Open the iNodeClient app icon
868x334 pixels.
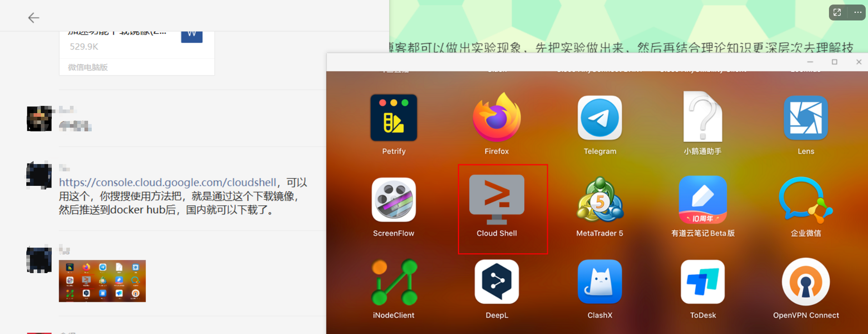click(394, 282)
